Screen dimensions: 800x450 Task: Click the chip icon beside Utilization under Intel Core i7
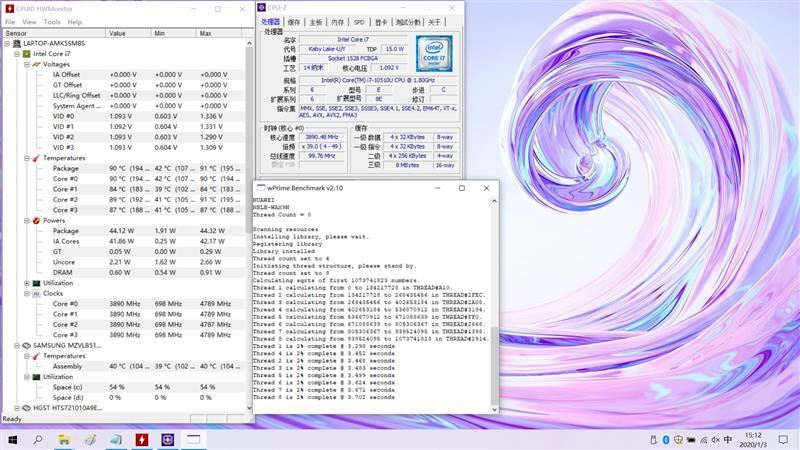36,283
